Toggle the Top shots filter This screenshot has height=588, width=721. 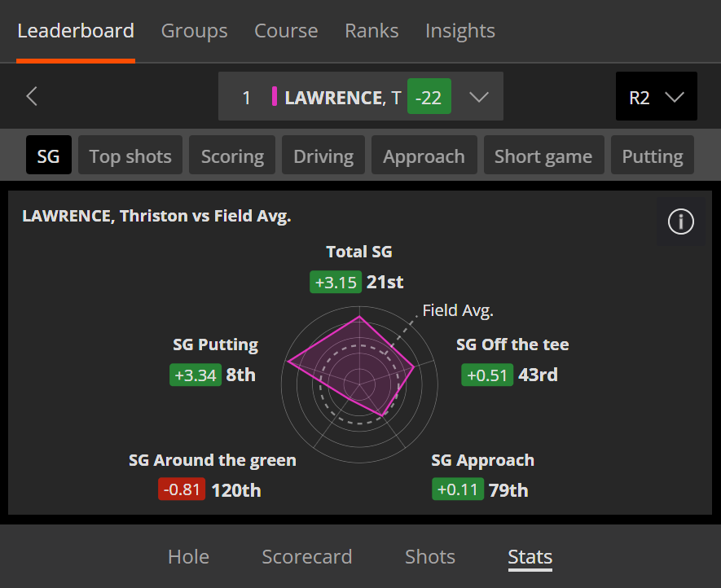coord(130,156)
